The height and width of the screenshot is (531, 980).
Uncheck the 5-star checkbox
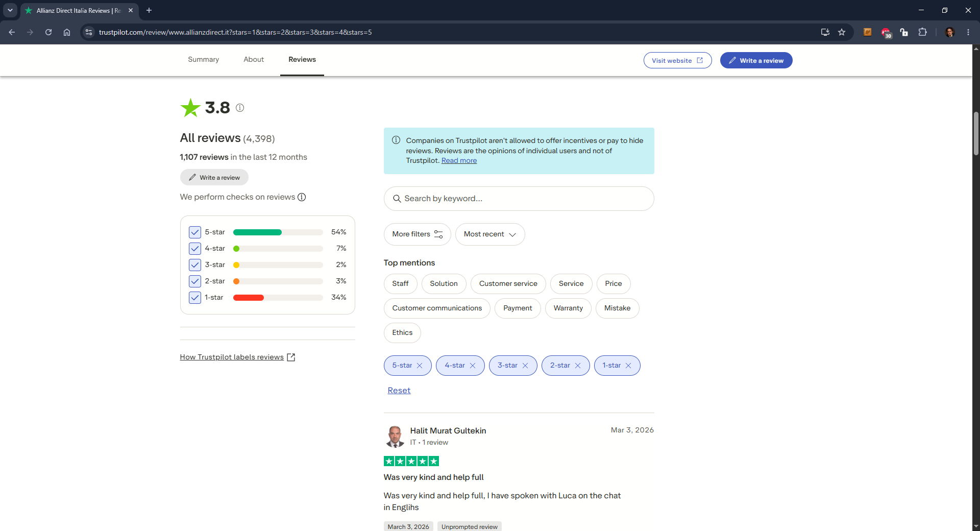click(195, 232)
